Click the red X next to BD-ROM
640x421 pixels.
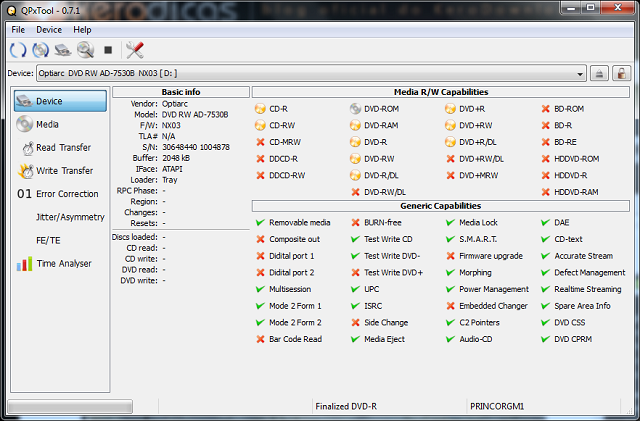point(545,109)
